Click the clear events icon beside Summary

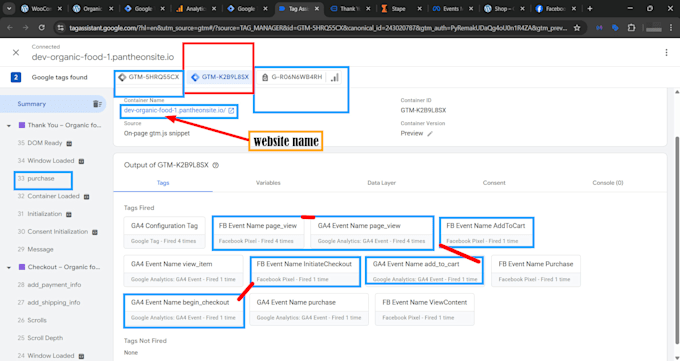tap(97, 104)
